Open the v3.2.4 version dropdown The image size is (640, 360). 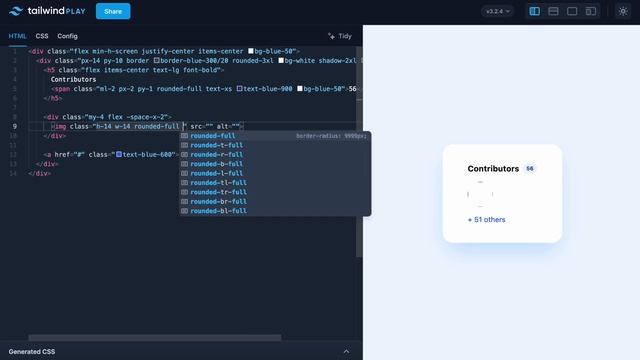click(x=498, y=11)
